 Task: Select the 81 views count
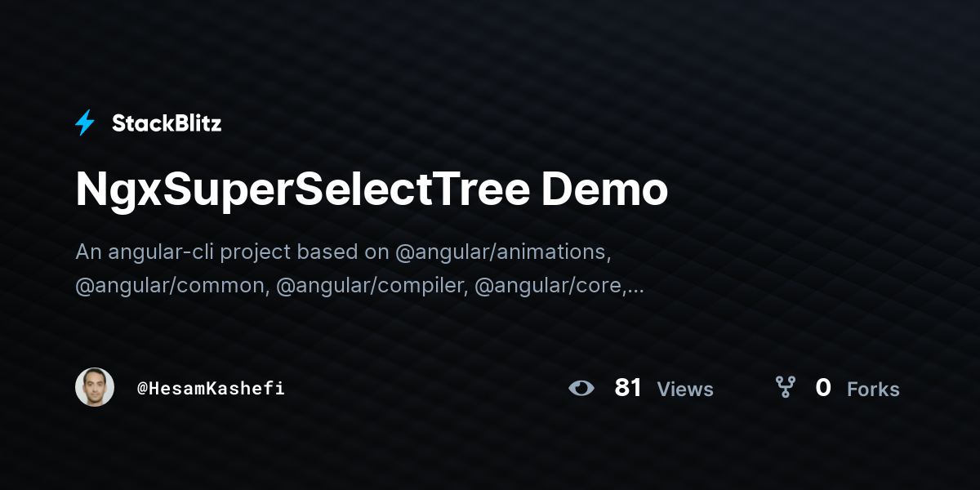628,388
